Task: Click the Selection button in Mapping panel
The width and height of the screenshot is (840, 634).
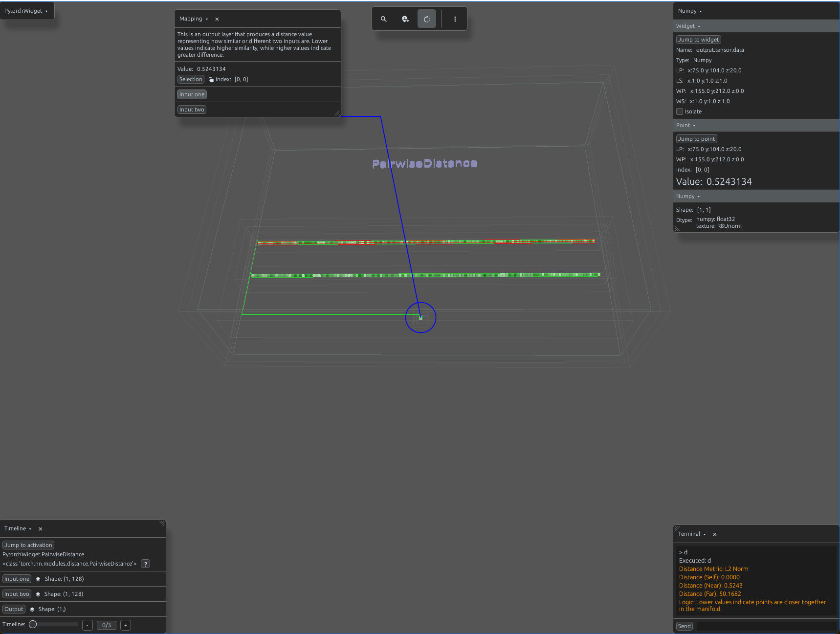Action: (x=191, y=79)
